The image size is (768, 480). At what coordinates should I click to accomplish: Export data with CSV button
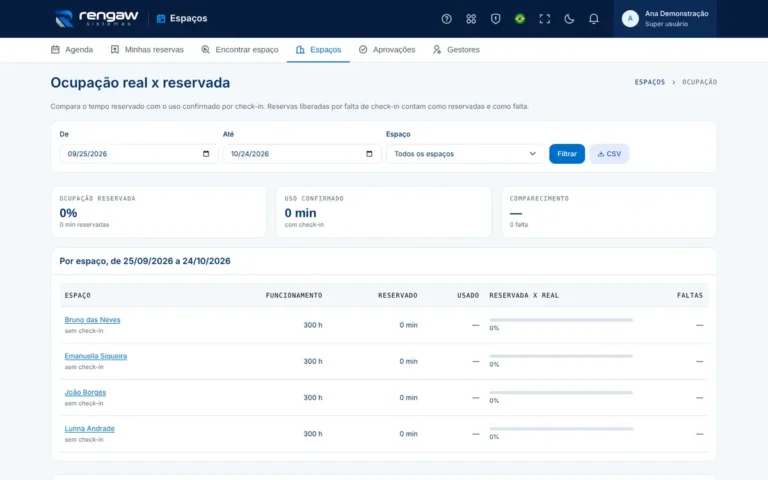pyautogui.click(x=609, y=154)
